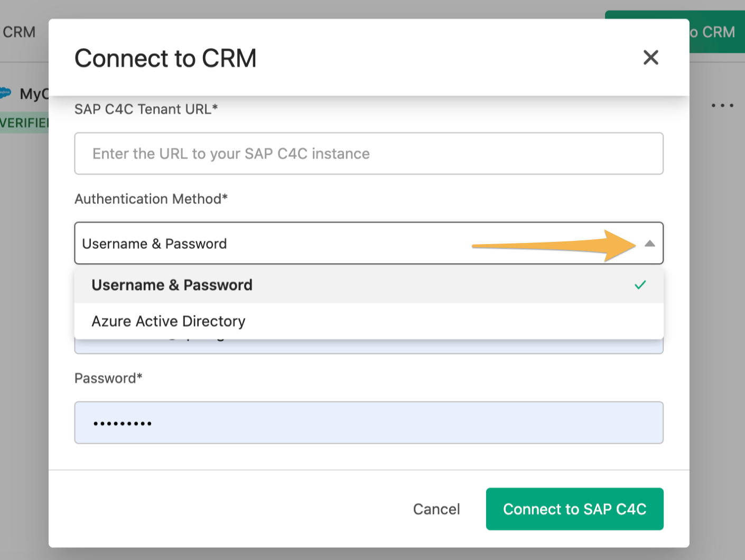The height and width of the screenshot is (560, 745).
Task: Click the Password label
Action: (108, 378)
